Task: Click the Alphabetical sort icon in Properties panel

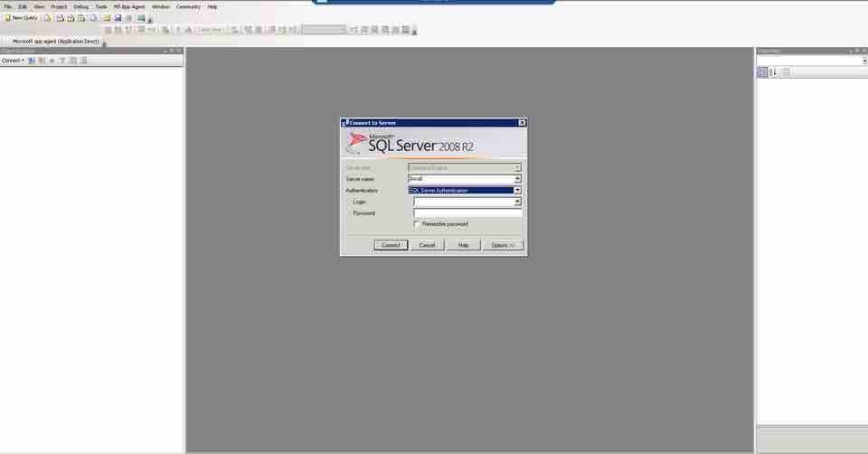Action: point(773,72)
